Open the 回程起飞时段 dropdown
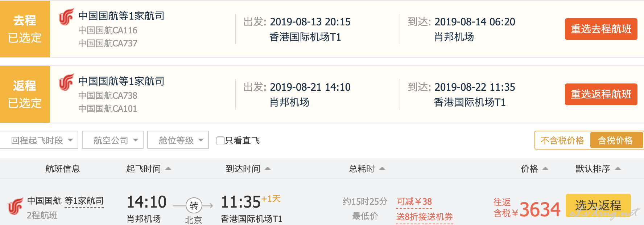This screenshot has width=644, height=225. [x=39, y=140]
